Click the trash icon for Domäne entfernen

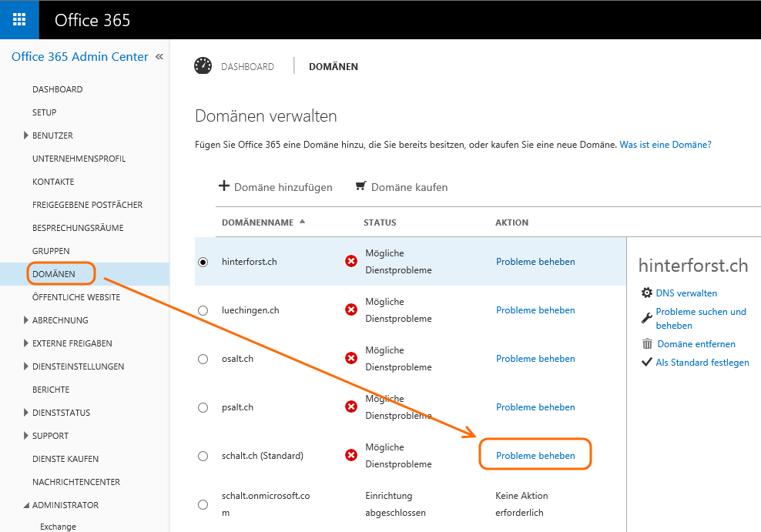tap(647, 344)
